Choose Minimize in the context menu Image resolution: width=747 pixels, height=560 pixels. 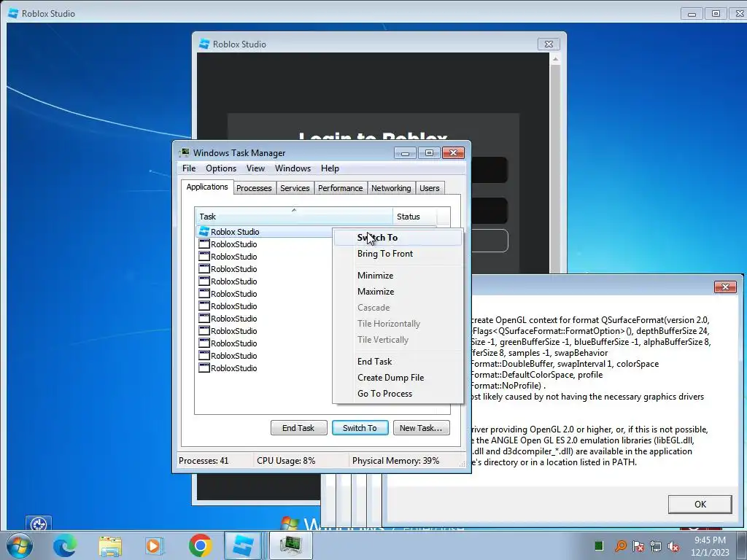[398, 276]
